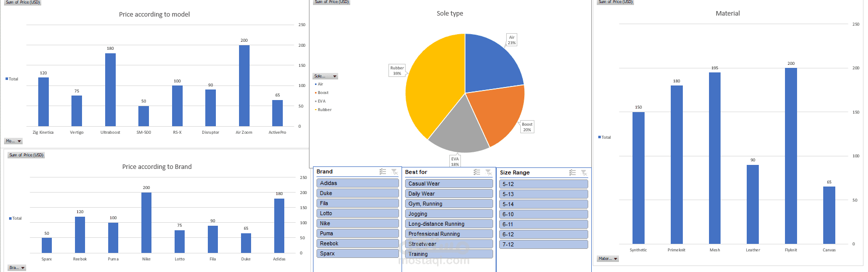Filter by Casual Wear

(449, 184)
